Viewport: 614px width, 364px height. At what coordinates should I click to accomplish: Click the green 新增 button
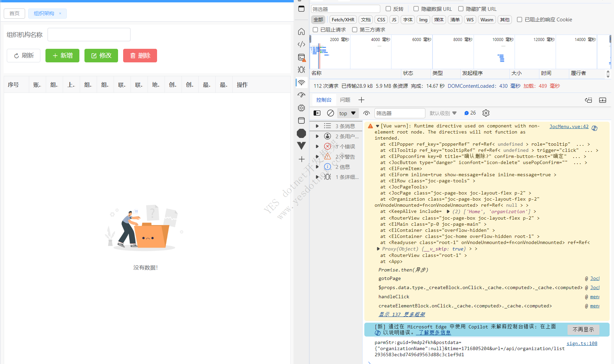pos(62,56)
